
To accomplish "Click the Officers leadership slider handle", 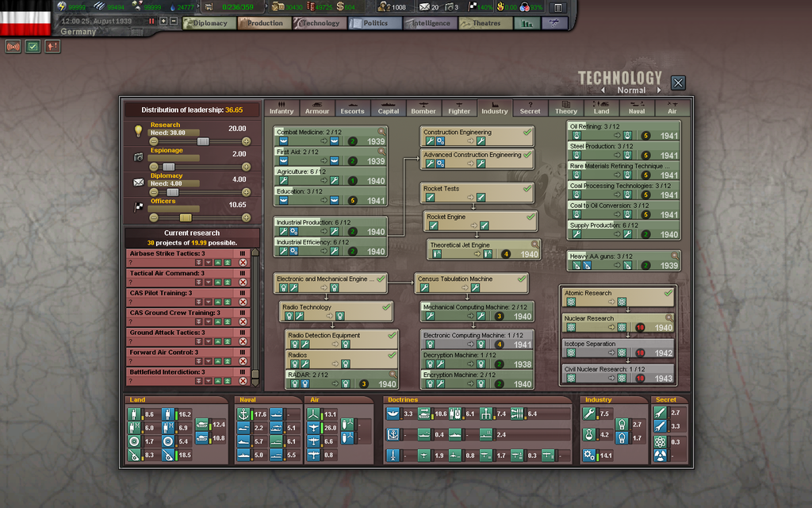I will pos(186,217).
